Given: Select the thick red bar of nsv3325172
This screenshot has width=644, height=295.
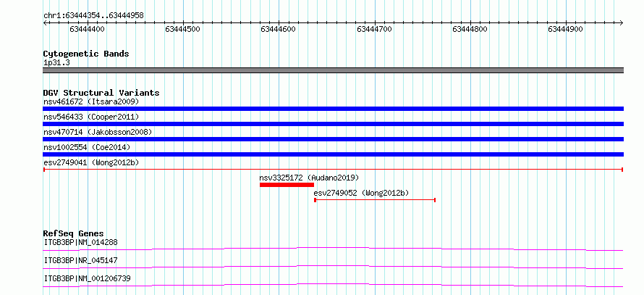Looking at the screenshot, I should (x=287, y=185).
